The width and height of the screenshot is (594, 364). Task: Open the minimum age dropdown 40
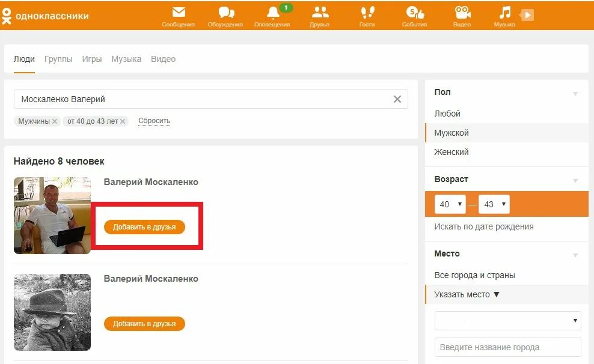(x=450, y=204)
